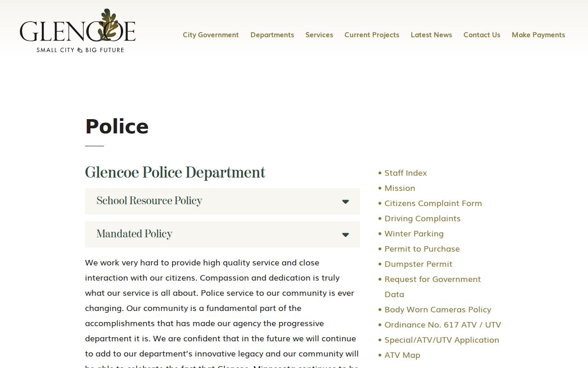588x368 pixels.
Task: Go to Current Projects
Action: [x=372, y=35]
